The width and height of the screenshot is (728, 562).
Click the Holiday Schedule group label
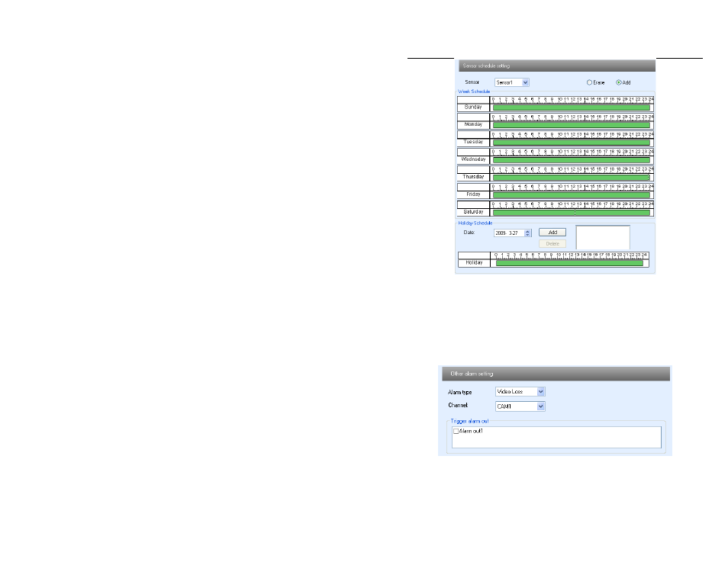pos(475,223)
